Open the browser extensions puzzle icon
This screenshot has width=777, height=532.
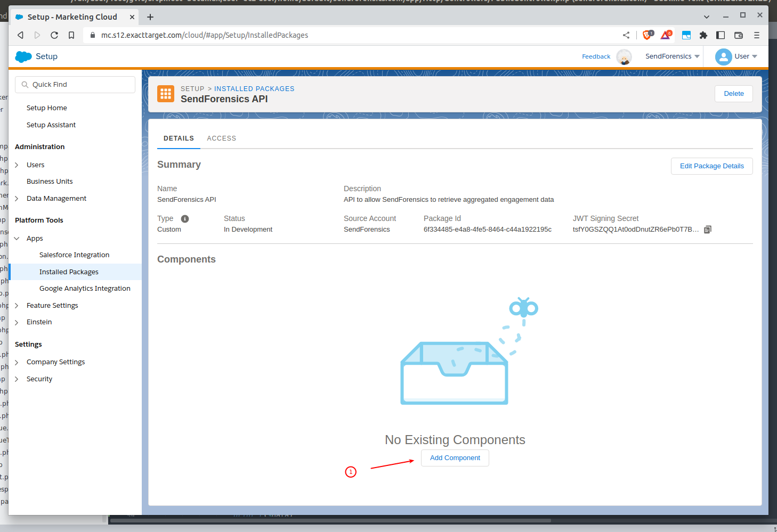[703, 35]
